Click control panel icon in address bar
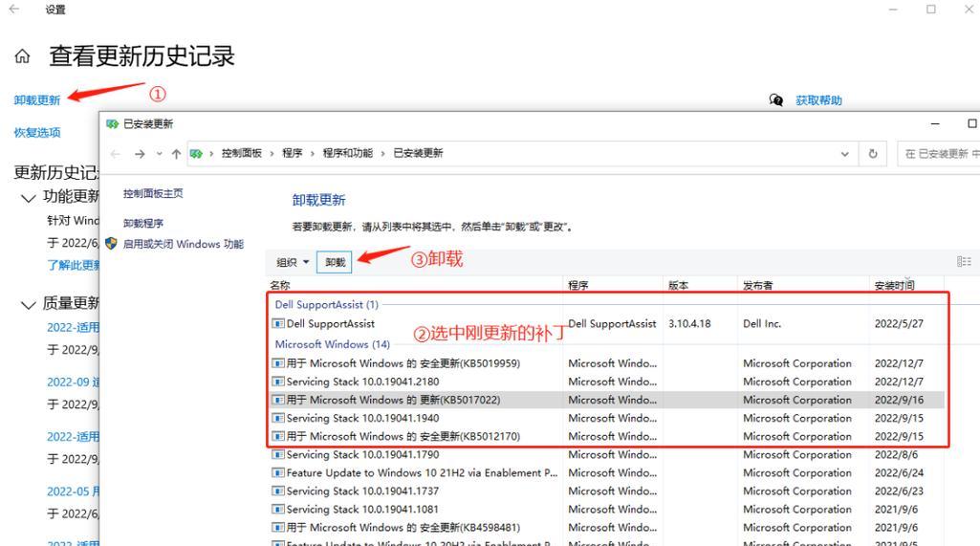 coord(196,154)
